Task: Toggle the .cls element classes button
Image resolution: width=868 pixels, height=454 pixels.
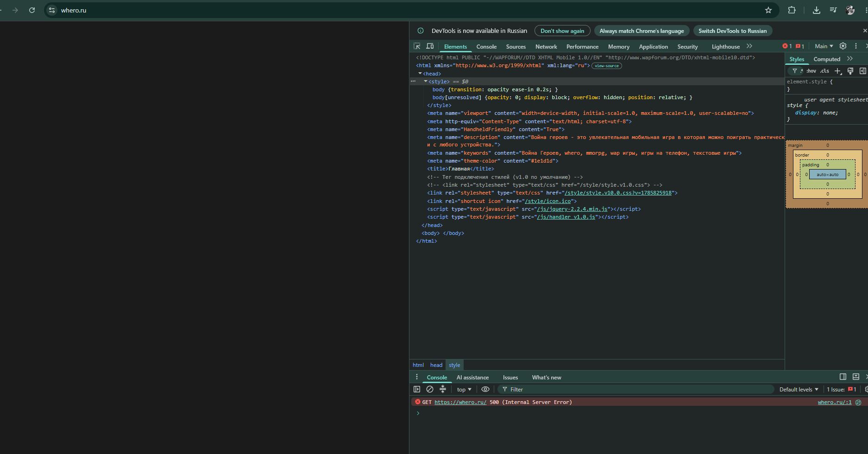Action: 824,71
